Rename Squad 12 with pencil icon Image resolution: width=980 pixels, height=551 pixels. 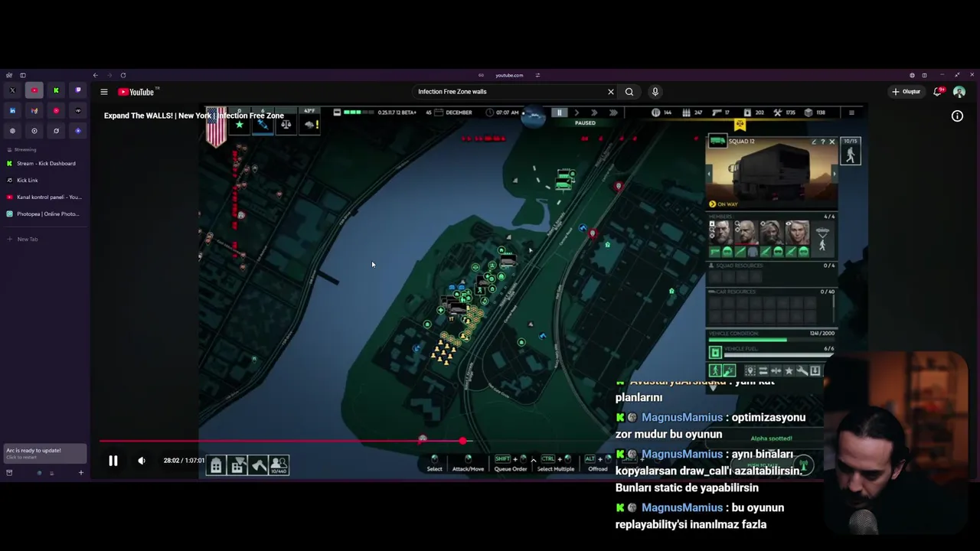[x=815, y=142]
